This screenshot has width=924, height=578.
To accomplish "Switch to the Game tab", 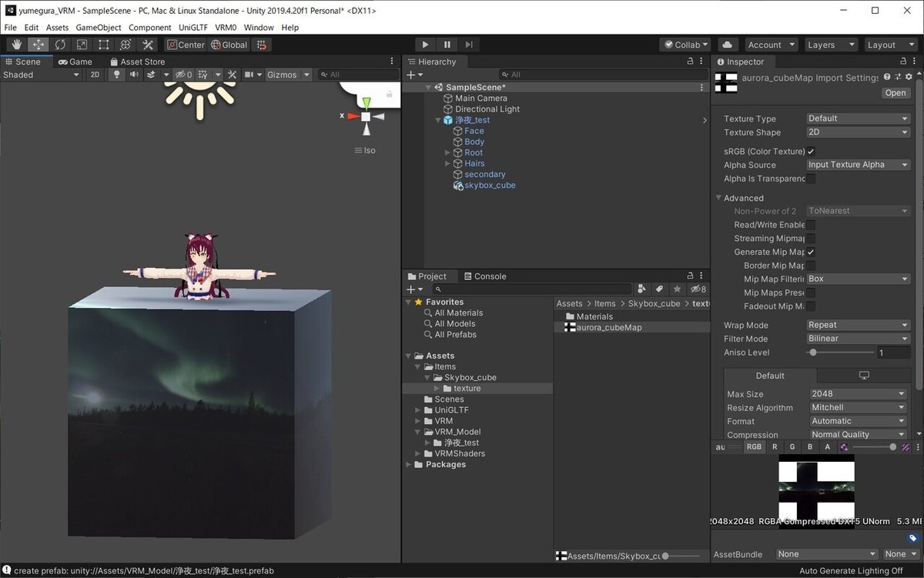I will click(x=75, y=61).
